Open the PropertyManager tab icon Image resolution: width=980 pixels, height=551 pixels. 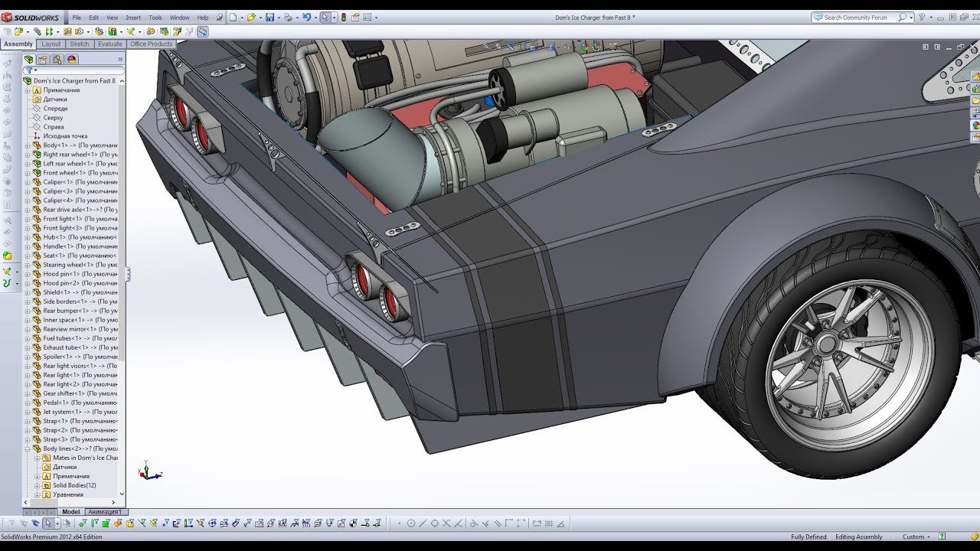click(44, 59)
